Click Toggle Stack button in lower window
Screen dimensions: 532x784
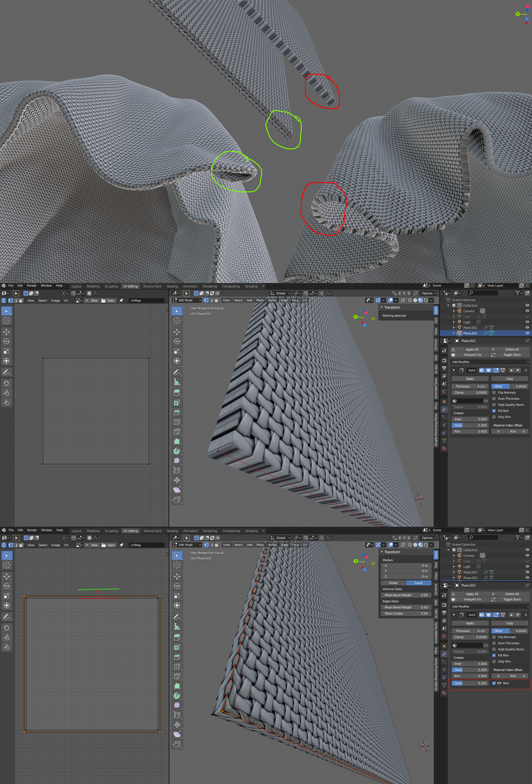pyautogui.click(x=510, y=599)
